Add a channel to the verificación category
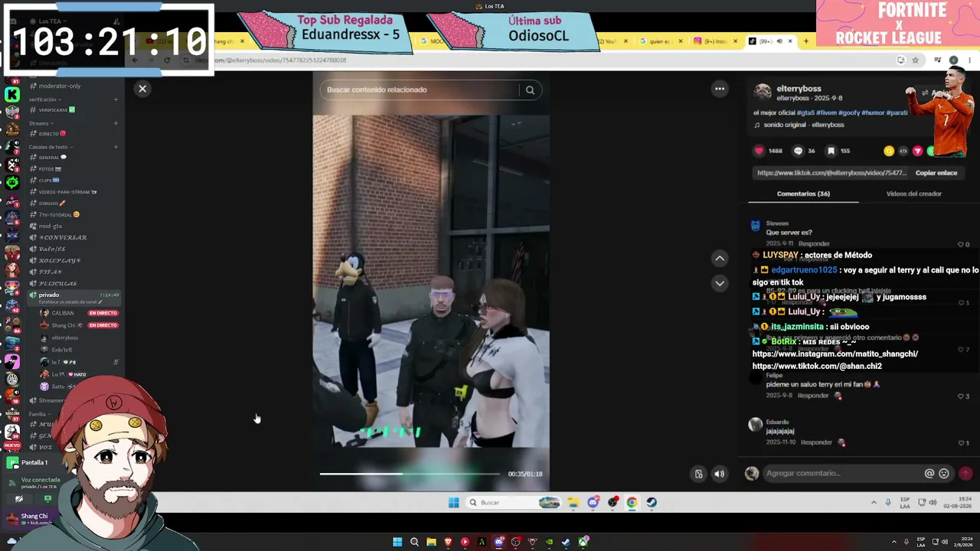The image size is (980, 551). [116, 99]
